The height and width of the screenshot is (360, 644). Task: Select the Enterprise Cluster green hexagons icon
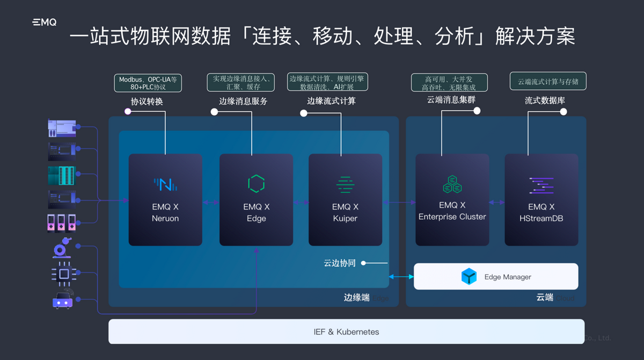[452, 184]
